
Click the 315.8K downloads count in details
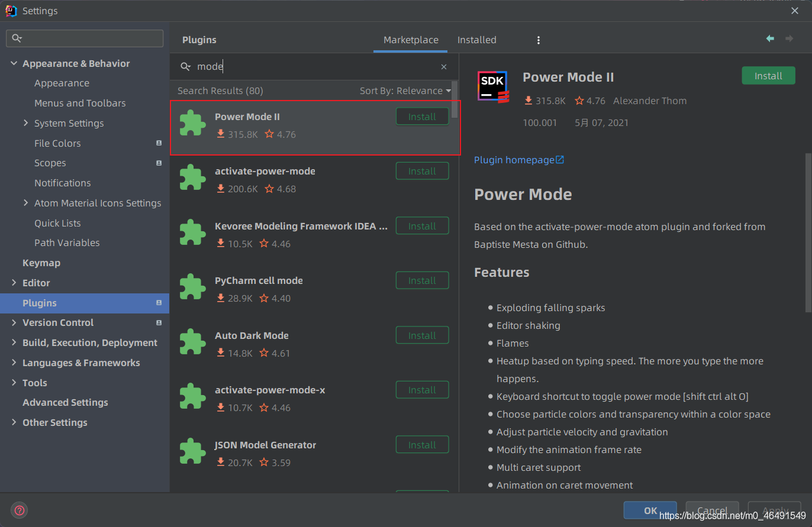point(544,101)
